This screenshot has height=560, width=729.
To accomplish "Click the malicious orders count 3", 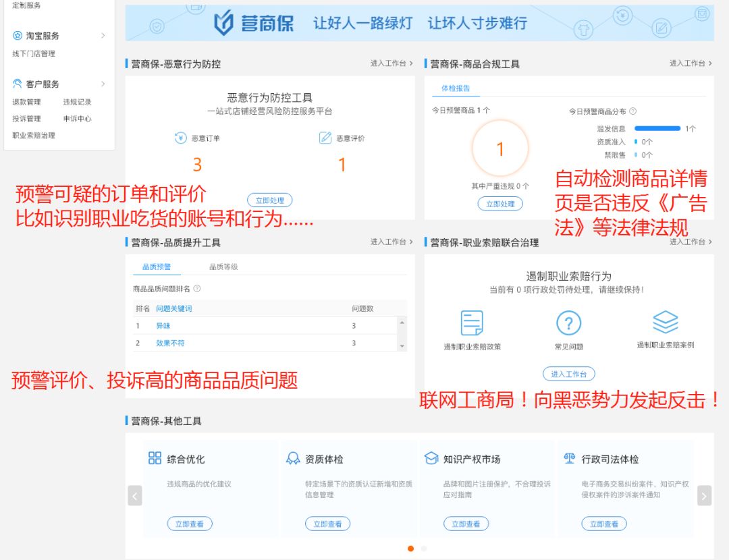I will tap(197, 165).
